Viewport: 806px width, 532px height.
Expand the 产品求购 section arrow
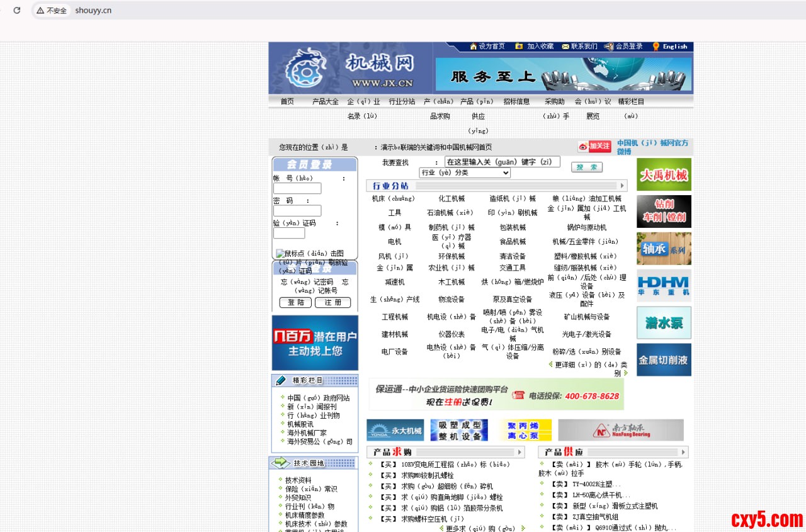(519, 452)
